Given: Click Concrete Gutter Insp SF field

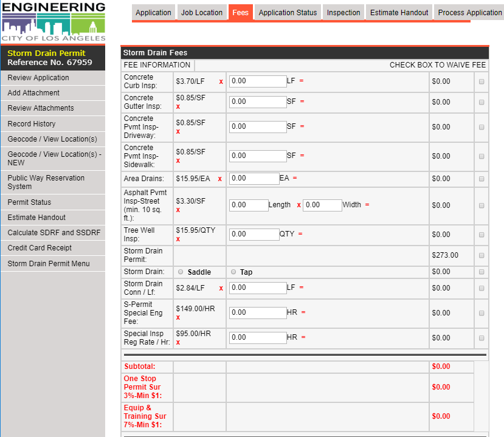Looking at the screenshot, I should point(258,102).
